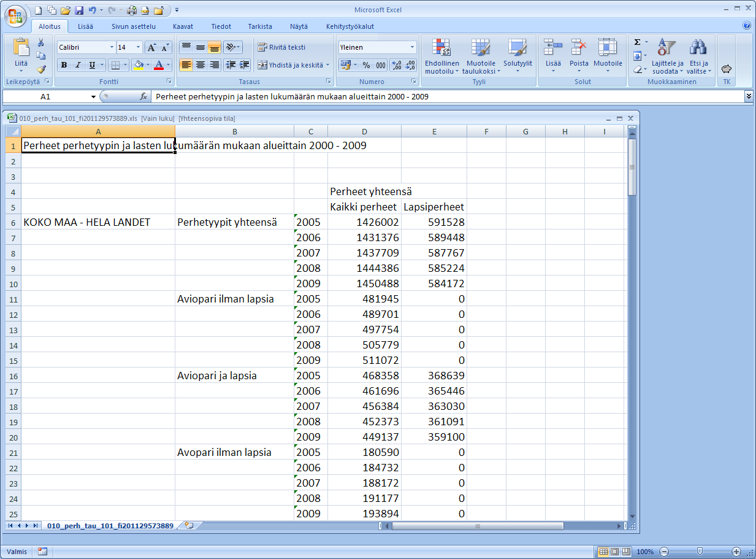This screenshot has height=559, width=756.
Task: Click Muotoile taulukoksi button
Action: click(481, 56)
